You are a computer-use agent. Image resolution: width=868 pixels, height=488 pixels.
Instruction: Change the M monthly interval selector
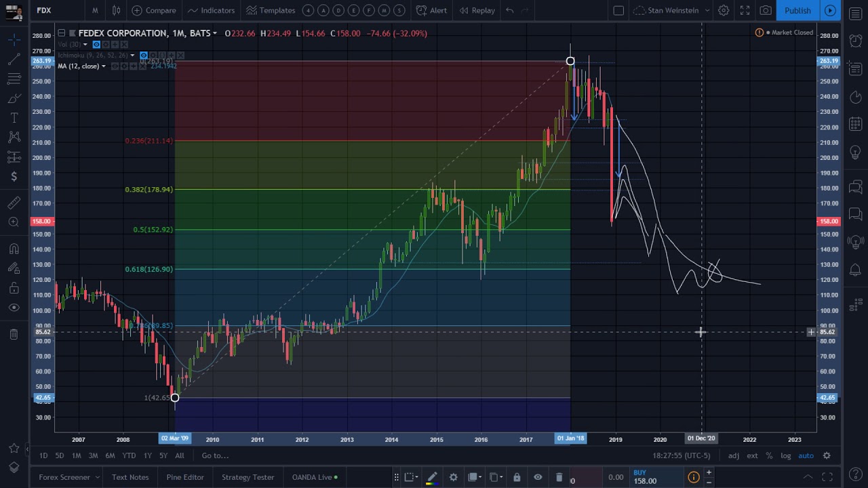pos(95,10)
